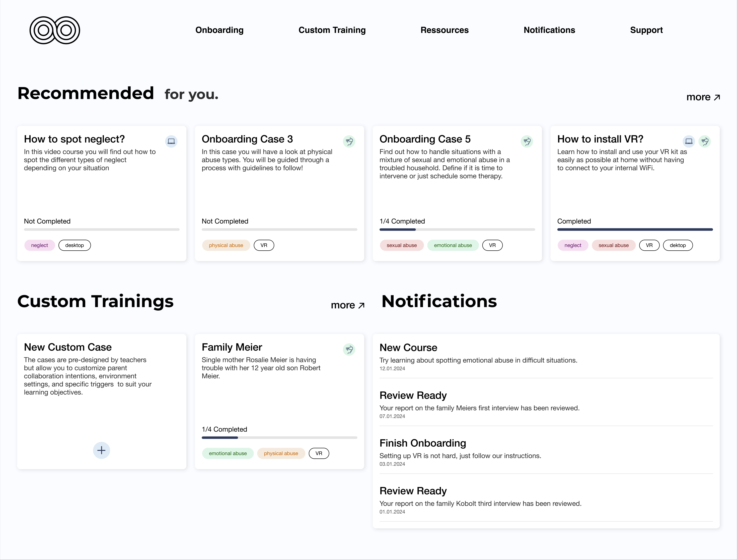Open 'more' link beside Custom Trainings
Viewport: 737px width, 560px height.
click(347, 305)
